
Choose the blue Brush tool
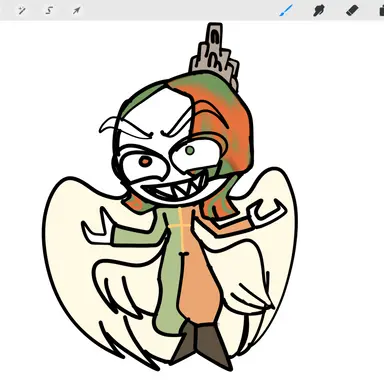[286, 10]
